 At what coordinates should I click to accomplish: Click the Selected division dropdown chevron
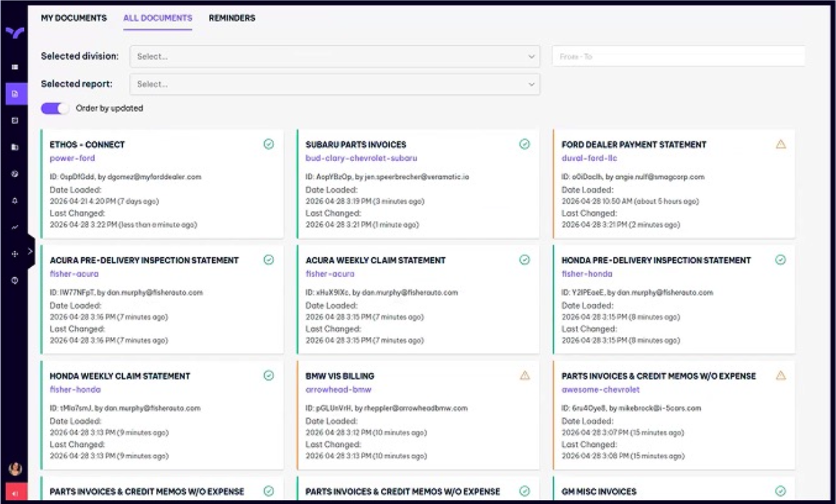(531, 57)
